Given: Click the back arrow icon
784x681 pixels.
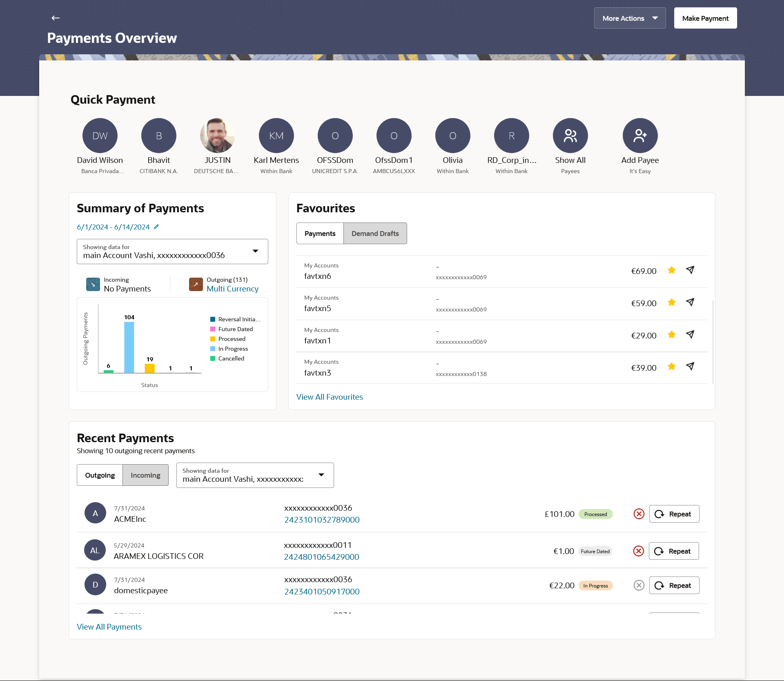Looking at the screenshot, I should (56, 18).
